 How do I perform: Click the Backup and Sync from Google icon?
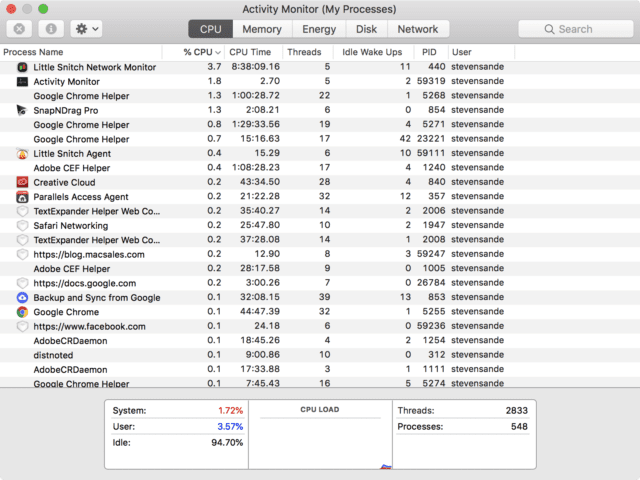pyautogui.click(x=22, y=298)
